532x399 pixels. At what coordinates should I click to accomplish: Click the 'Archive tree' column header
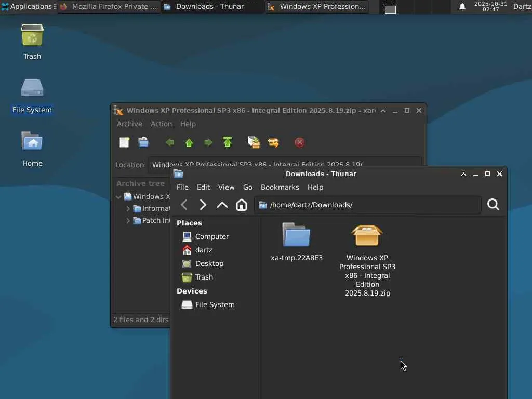[140, 183]
